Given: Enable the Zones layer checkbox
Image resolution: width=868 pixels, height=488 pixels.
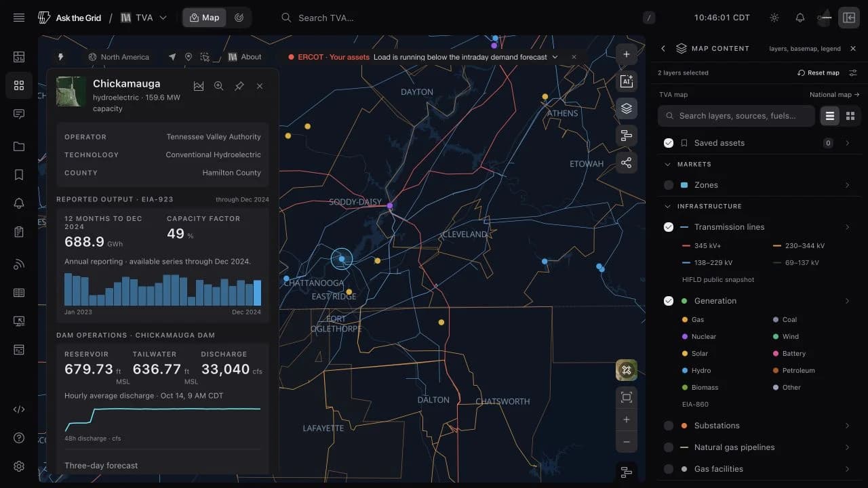Looking at the screenshot, I should click(x=669, y=185).
